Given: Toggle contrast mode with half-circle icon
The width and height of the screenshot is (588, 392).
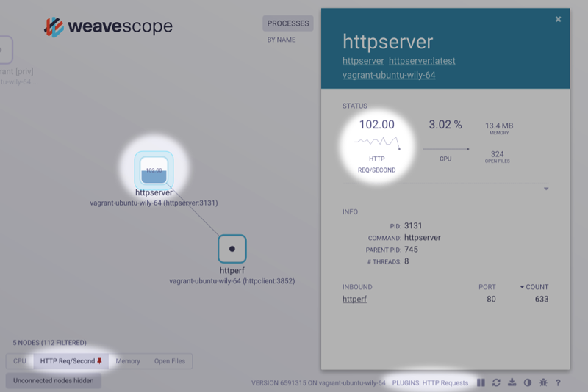Looking at the screenshot, I should tap(527, 382).
